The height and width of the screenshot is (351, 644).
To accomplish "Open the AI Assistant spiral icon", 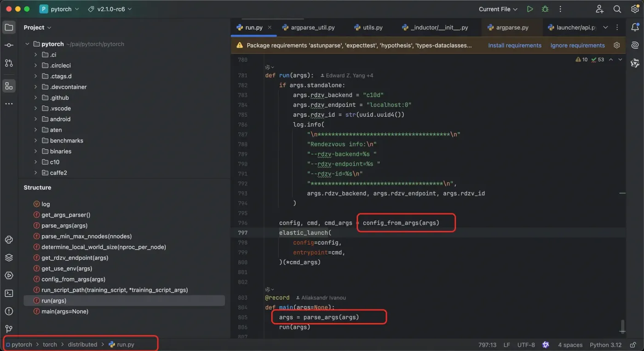I will (x=635, y=45).
